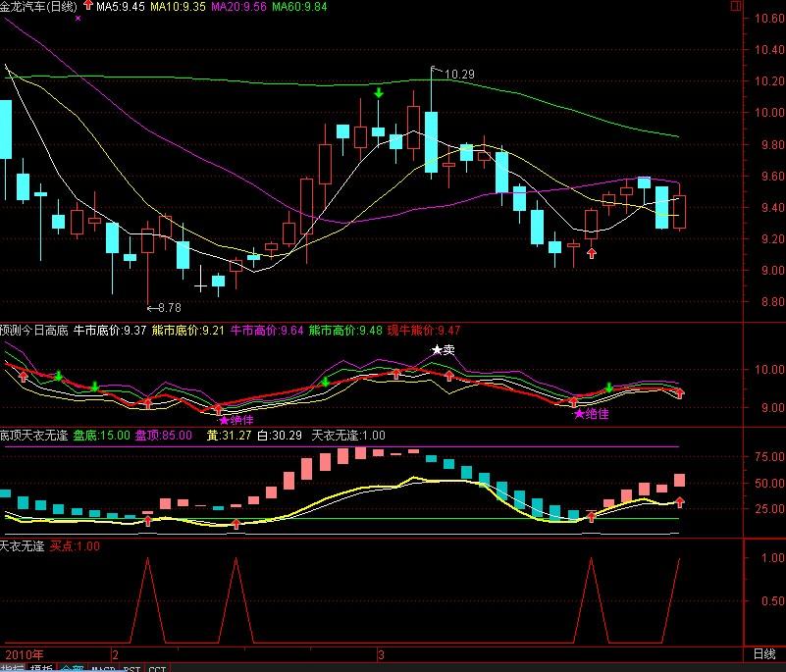Click the 盘顶:85.00 value
Screen dimensions: 786x672
[164, 435]
